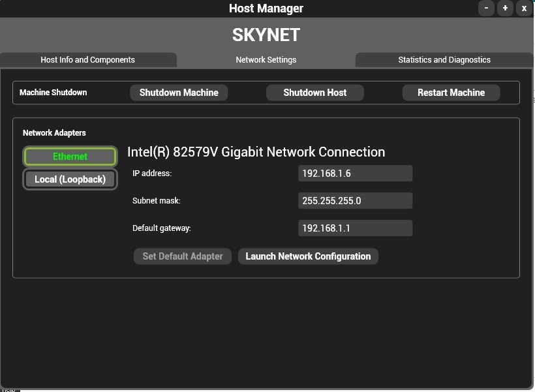Screen dimensions: 535x392
Task: Click the IP address input field
Action: (355, 173)
